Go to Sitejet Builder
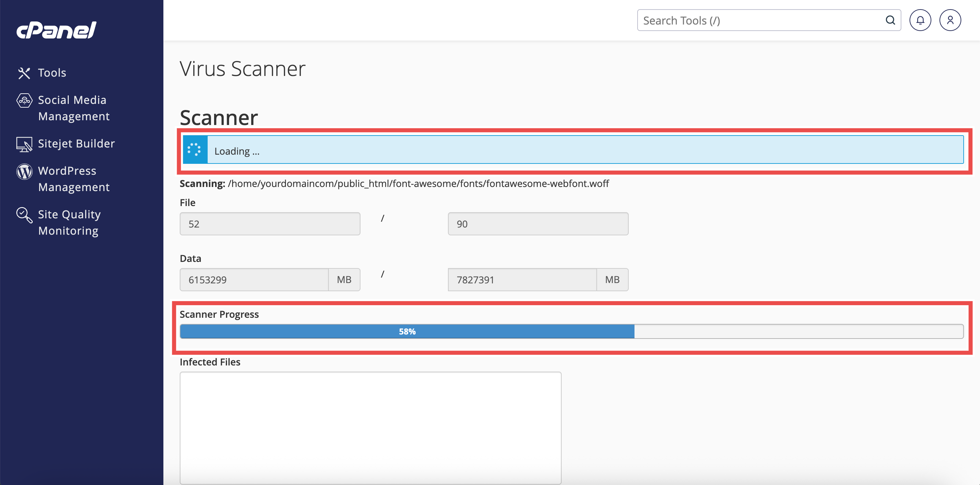The width and height of the screenshot is (980, 485). [x=77, y=143]
